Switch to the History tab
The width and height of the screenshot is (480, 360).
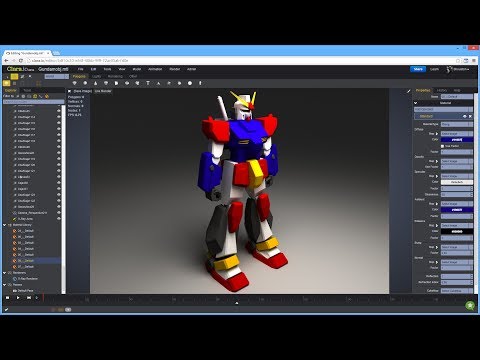click(442, 90)
